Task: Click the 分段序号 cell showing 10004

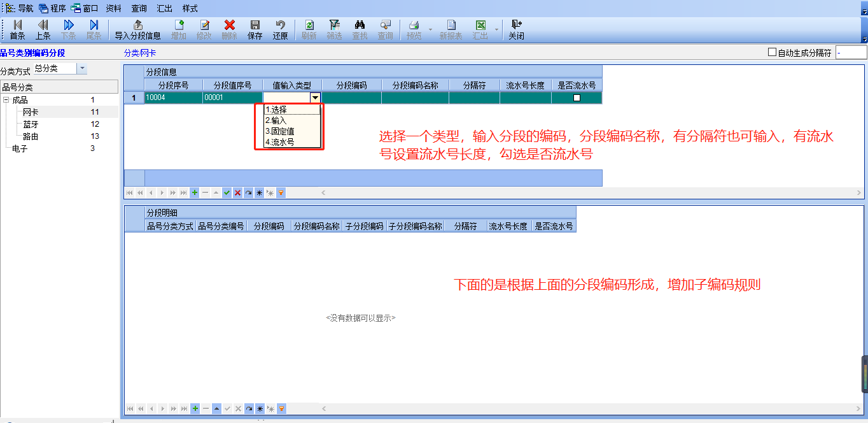Action: click(x=174, y=98)
